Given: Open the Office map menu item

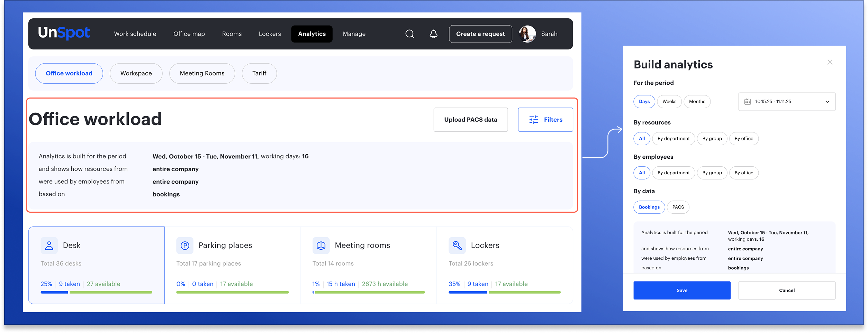Looking at the screenshot, I should [189, 34].
